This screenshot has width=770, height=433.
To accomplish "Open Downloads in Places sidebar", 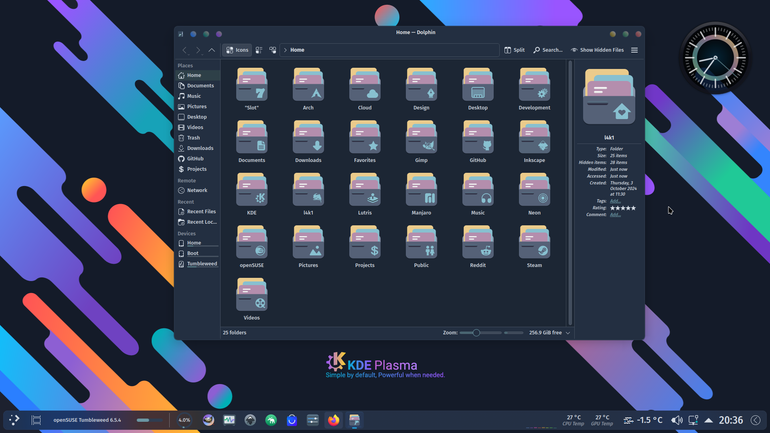I will click(x=198, y=148).
